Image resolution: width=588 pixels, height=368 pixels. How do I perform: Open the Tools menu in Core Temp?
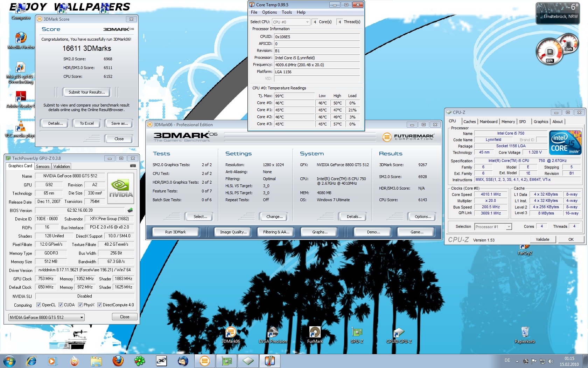pyautogui.click(x=287, y=12)
